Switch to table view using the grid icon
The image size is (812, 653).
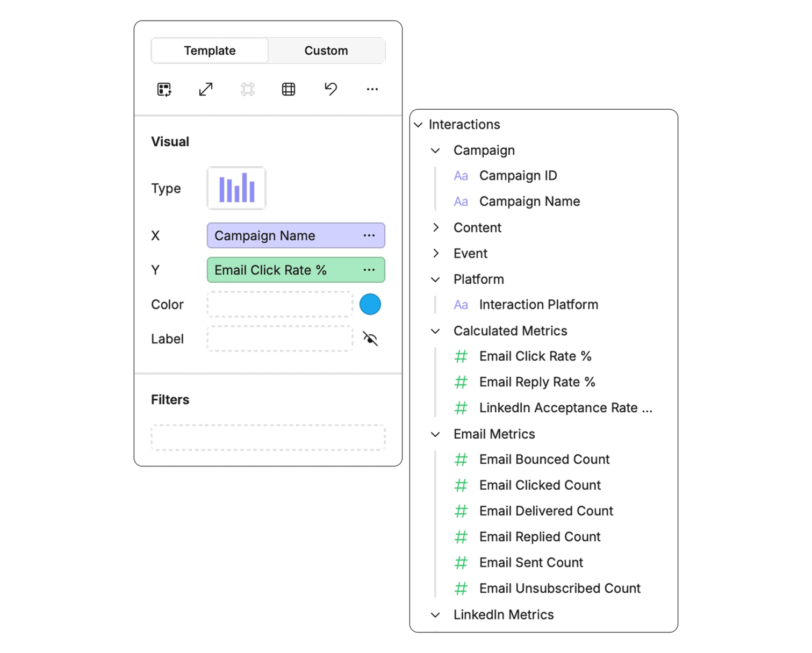coord(288,89)
